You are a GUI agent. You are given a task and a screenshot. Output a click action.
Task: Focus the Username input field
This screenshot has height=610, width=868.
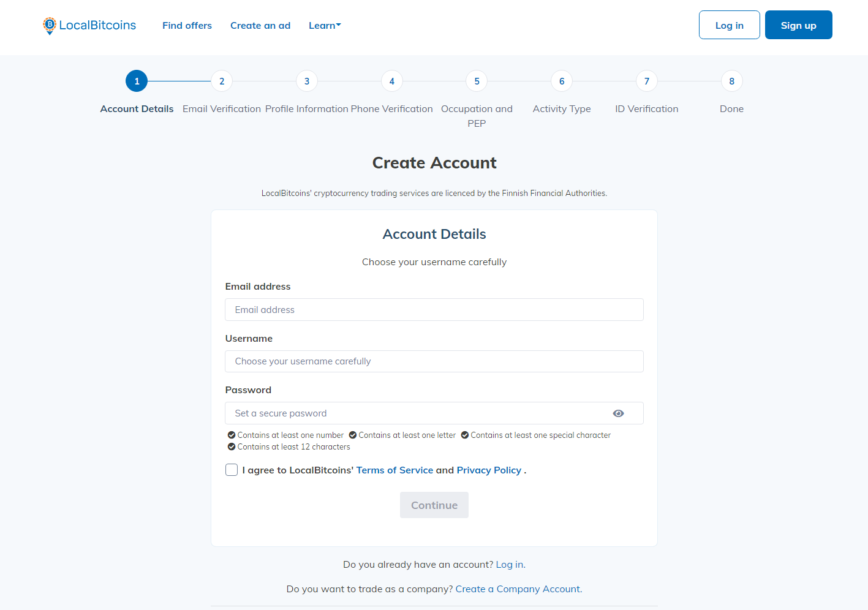(x=434, y=361)
